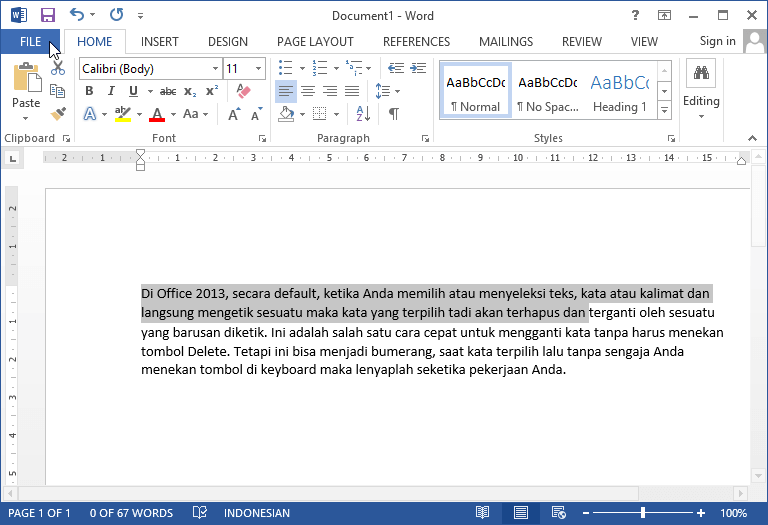Viewport: 768px width, 525px height.
Task: Select the Format Painter brush
Action: (x=58, y=114)
